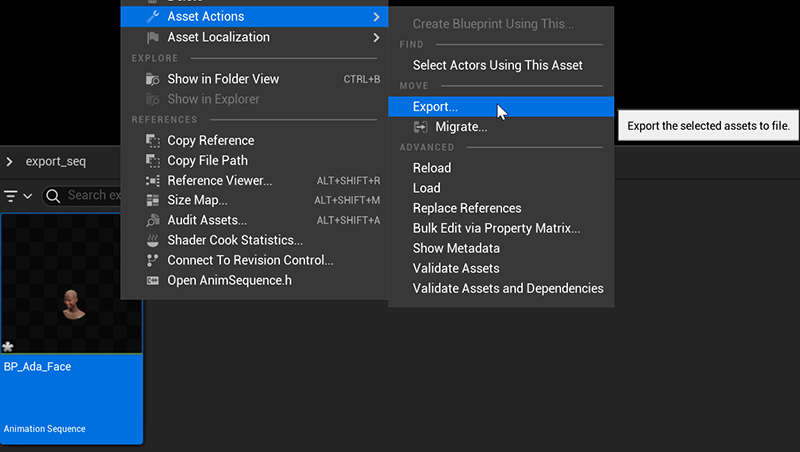Viewport: 800px width, 452px height.
Task: Open the Asset Actions menu entry
Action: coord(254,16)
